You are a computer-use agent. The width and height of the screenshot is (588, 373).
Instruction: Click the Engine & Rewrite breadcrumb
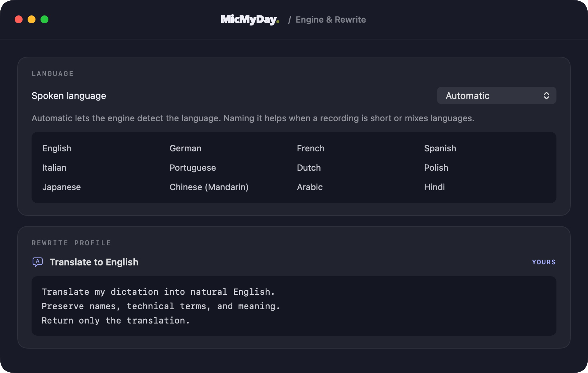click(331, 20)
